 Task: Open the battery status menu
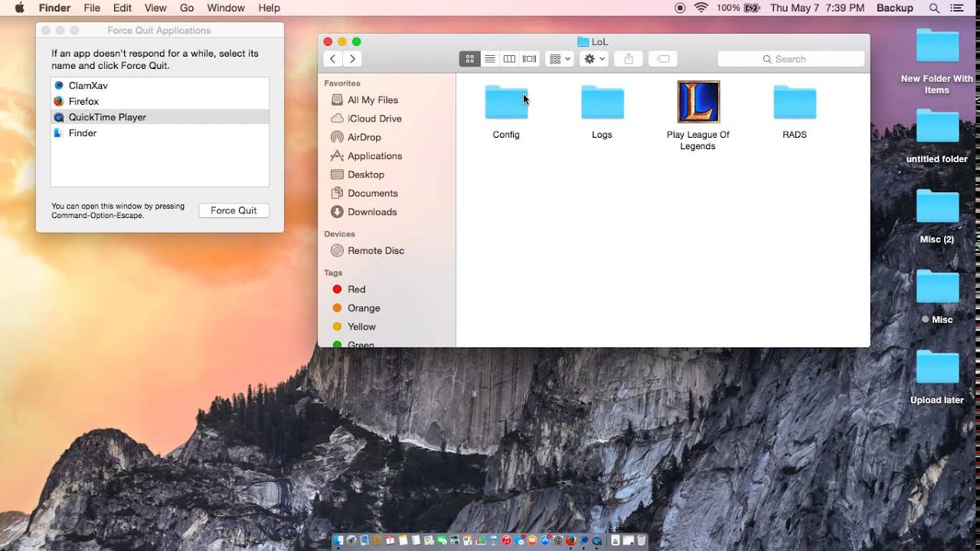coord(739,8)
